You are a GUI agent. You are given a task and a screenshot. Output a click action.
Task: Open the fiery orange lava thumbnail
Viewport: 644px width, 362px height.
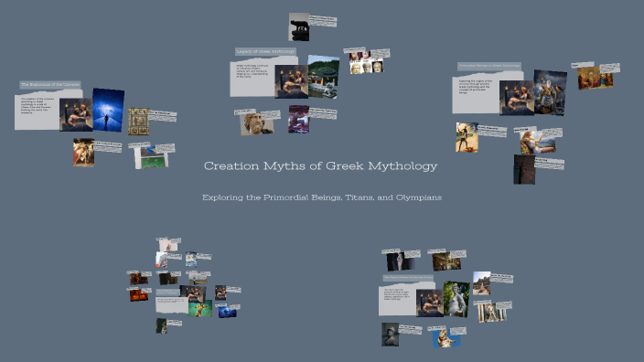pos(139,294)
